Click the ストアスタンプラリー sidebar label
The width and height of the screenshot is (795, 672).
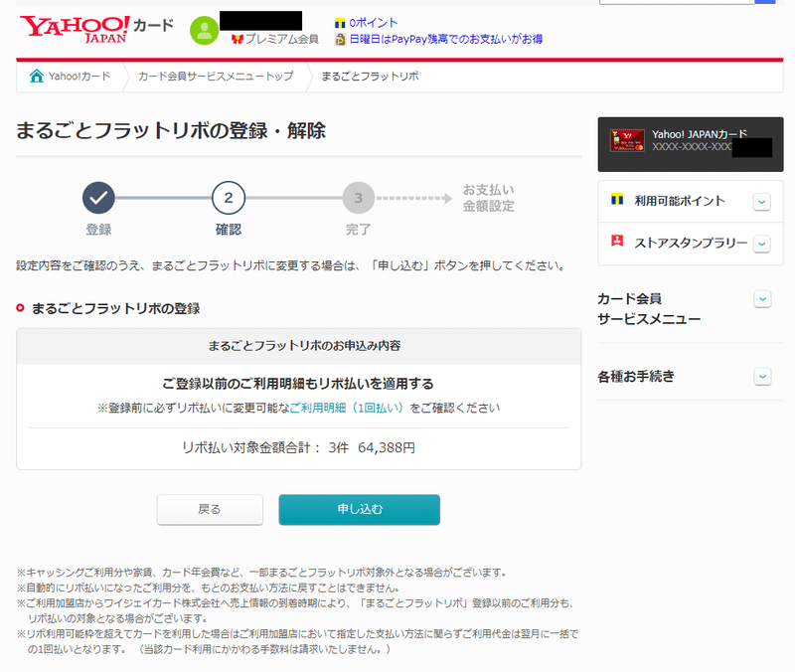coord(691,243)
